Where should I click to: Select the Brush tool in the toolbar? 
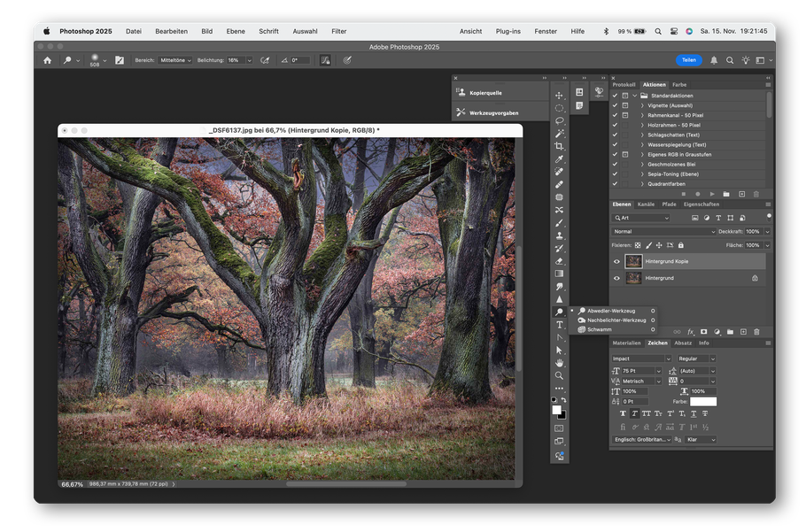[x=559, y=223]
